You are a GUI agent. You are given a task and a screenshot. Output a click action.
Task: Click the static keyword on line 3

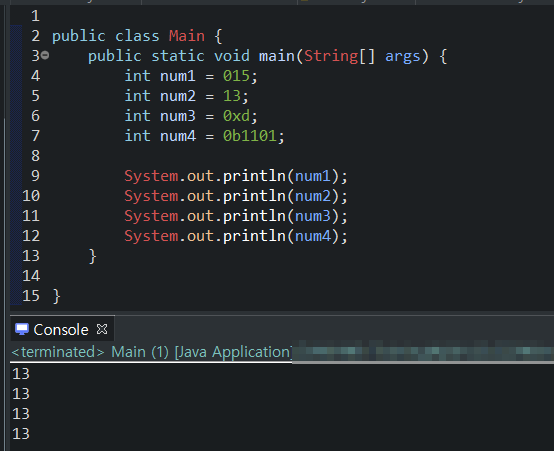point(178,56)
